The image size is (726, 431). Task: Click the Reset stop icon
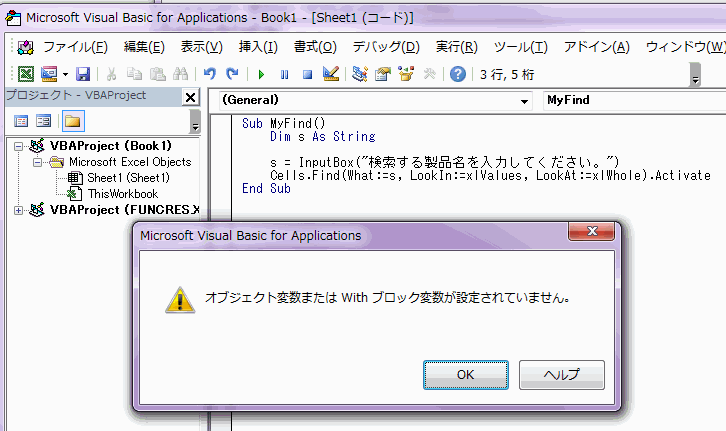coord(307,75)
